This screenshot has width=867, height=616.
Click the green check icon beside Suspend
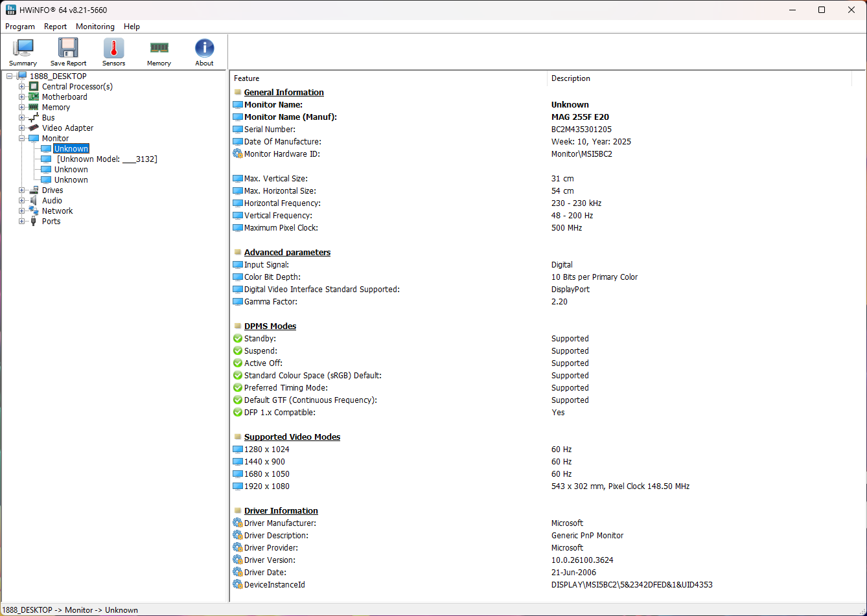[238, 351]
